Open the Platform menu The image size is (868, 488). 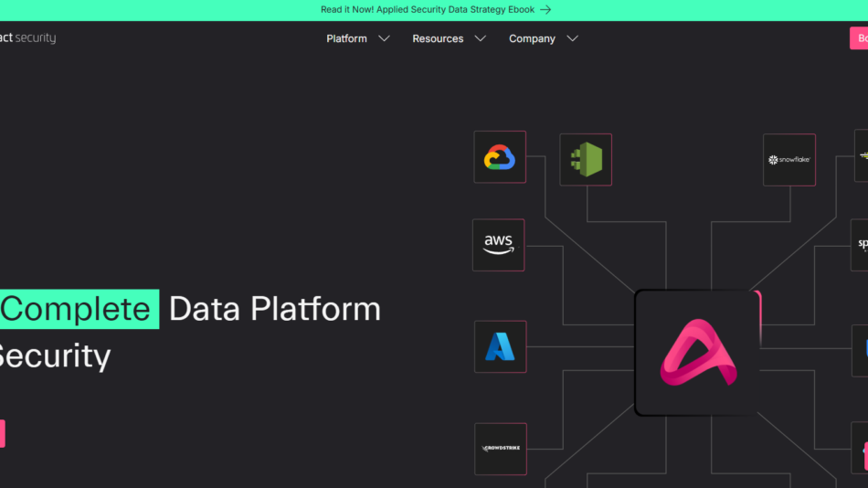(x=347, y=38)
